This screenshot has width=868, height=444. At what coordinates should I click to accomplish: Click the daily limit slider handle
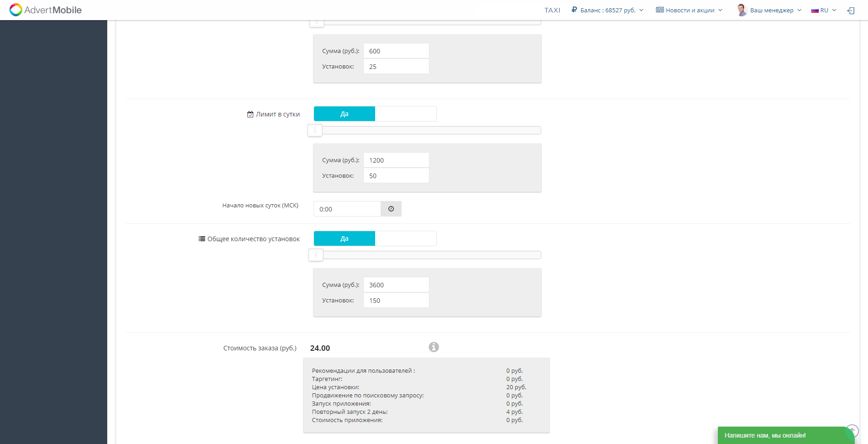tap(315, 130)
